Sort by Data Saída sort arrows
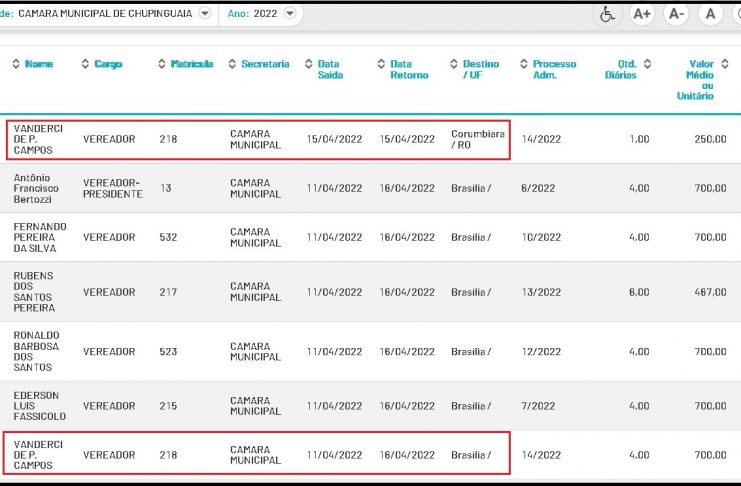The height and width of the screenshot is (486, 741). point(308,64)
